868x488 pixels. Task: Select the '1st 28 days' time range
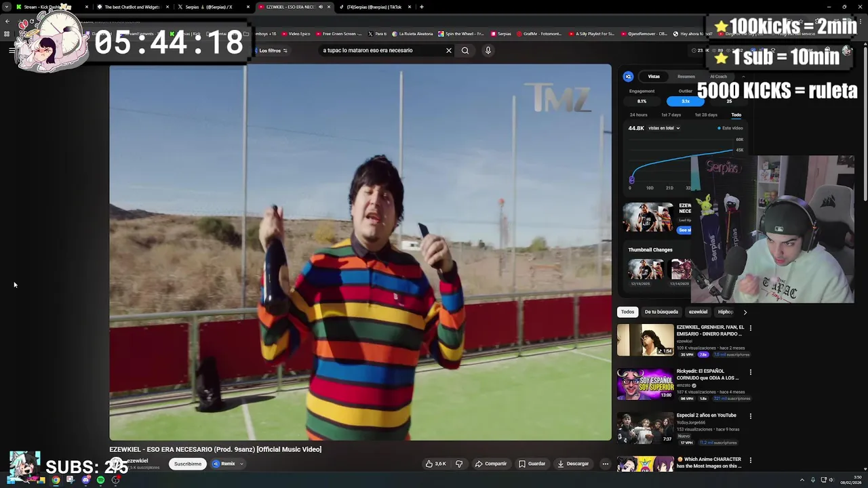706,115
